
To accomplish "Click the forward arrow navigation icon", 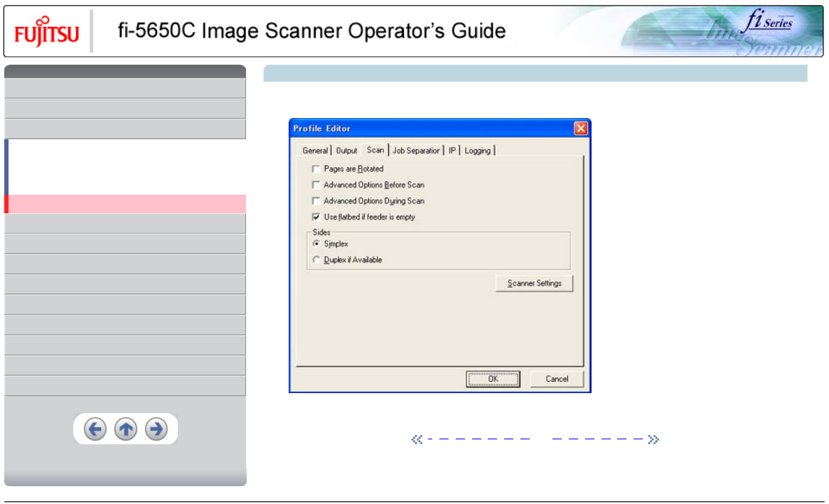I will tap(156, 429).
